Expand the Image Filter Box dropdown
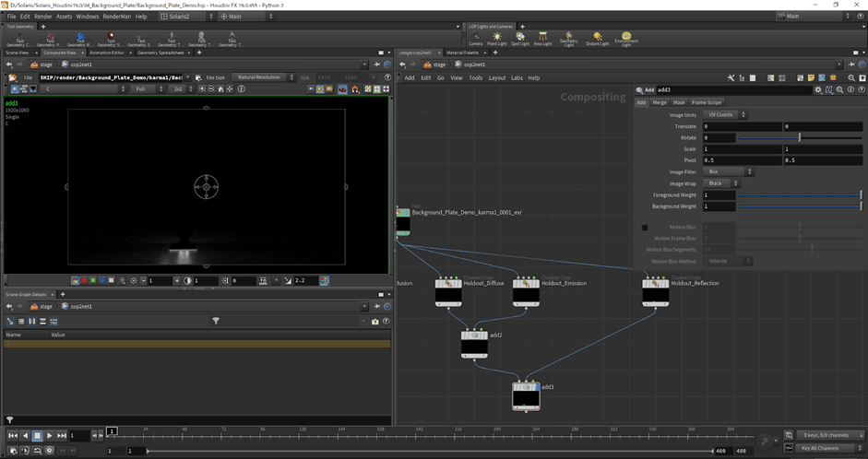 (729, 171)
